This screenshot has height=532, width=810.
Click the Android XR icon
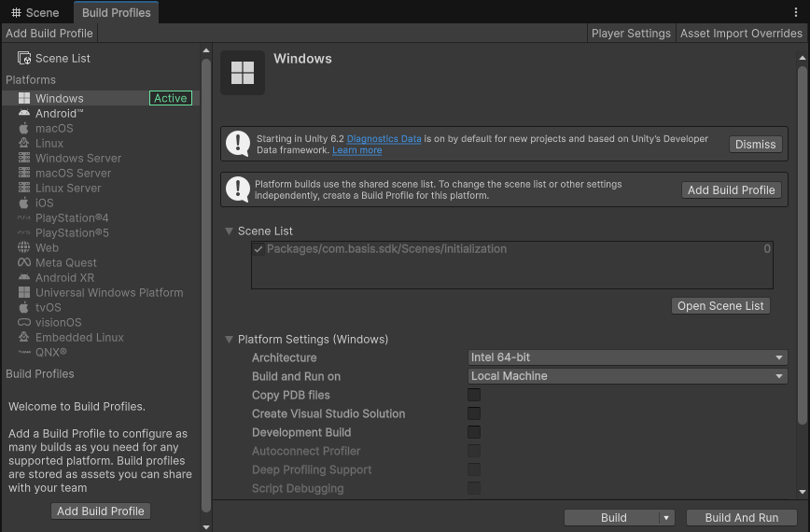click(23, 277)
